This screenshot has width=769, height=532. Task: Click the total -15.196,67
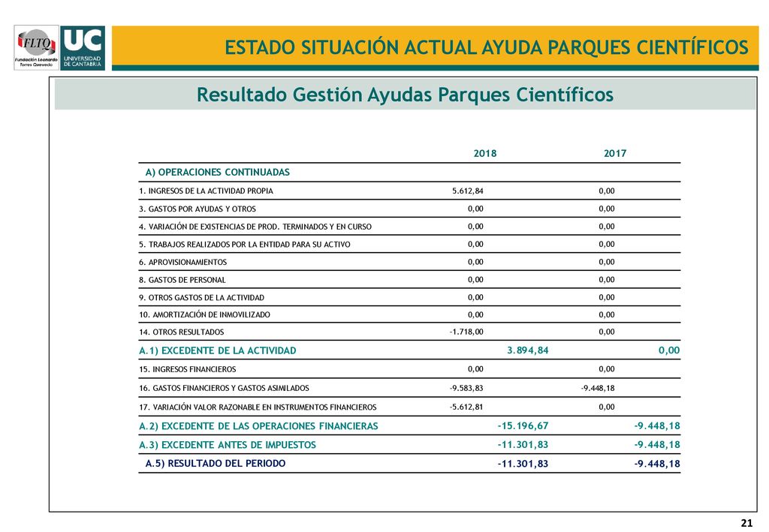(x=523, y=425)
